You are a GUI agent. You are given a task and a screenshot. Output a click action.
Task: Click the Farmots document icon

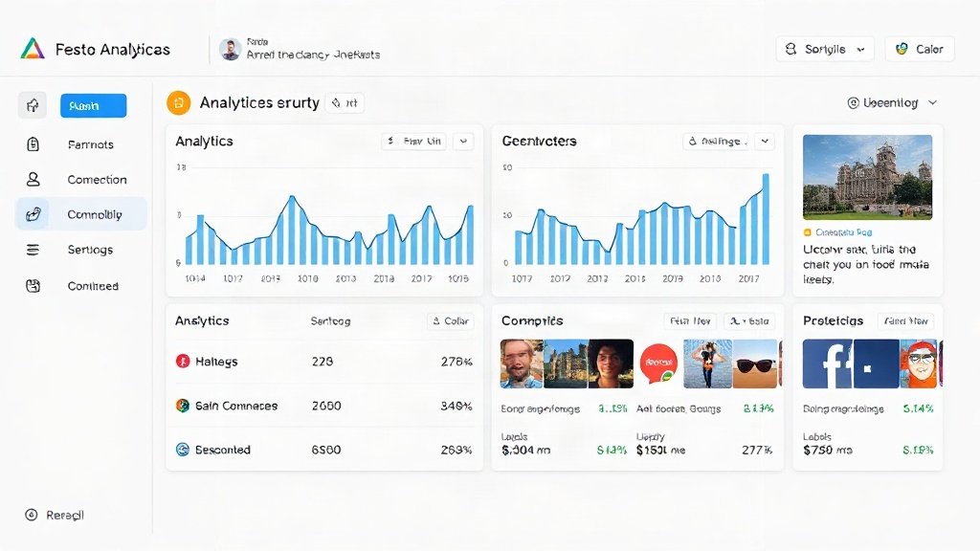pyautogui.click(x=33, y=144)
